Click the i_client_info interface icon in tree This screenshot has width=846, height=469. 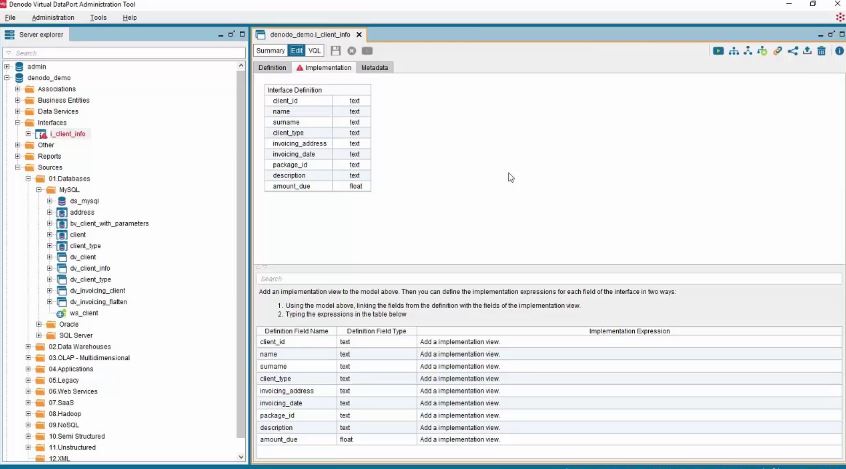click(41, 134)
